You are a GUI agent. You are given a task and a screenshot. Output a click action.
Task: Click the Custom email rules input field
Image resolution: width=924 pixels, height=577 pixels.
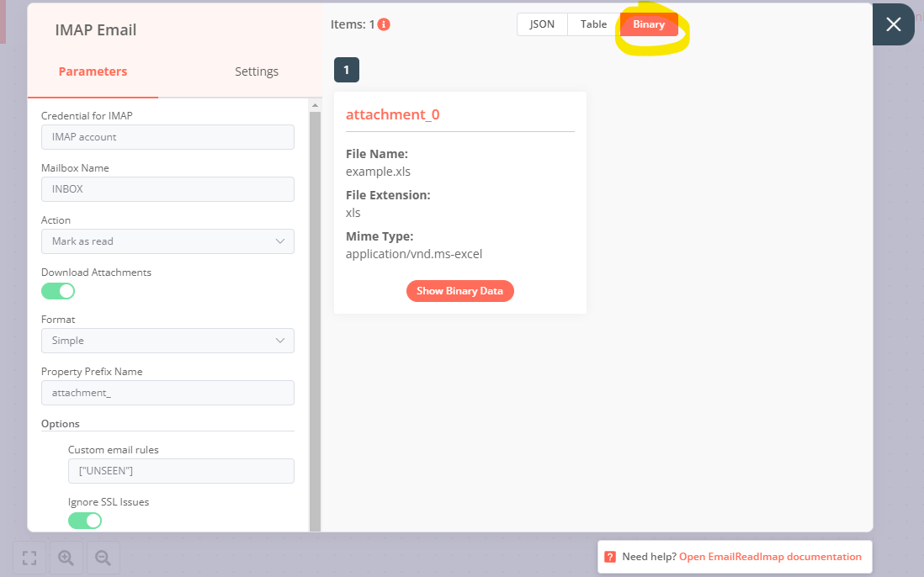[181, 471]
